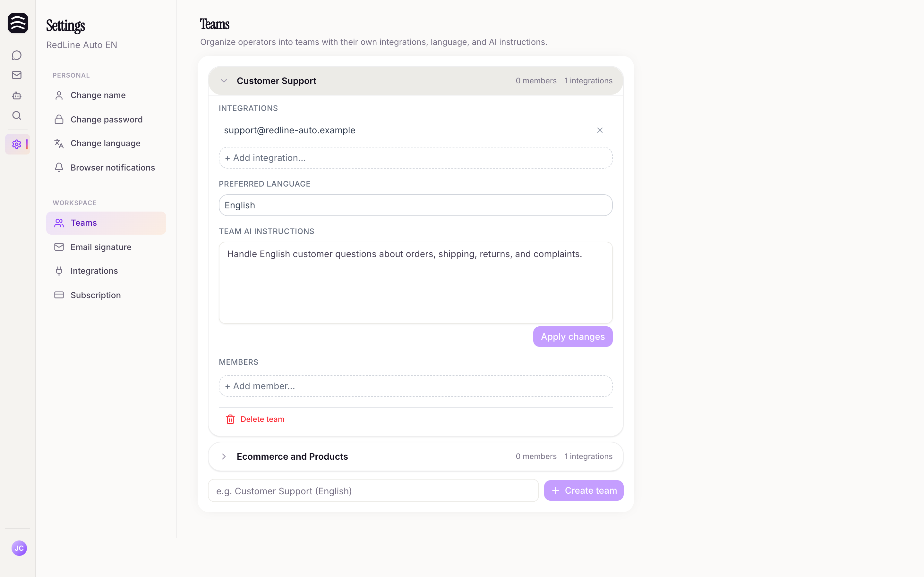The width and height of the screenshot is (924, 577).
Task: Open the JC user avatar
Action: pyautogui.click(x=19, y=548)
